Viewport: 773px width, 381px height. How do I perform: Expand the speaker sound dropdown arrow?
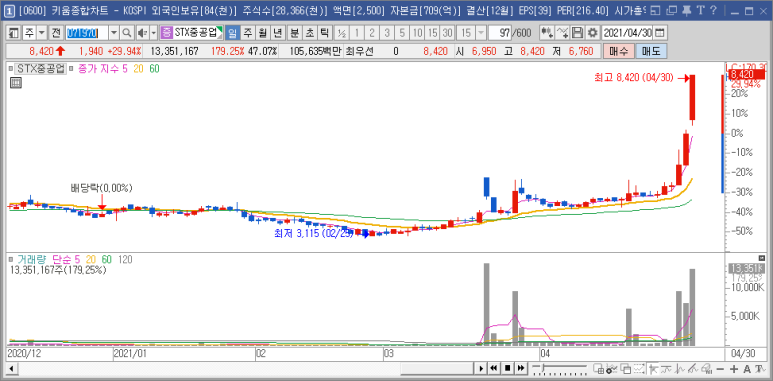click(153, 33)
